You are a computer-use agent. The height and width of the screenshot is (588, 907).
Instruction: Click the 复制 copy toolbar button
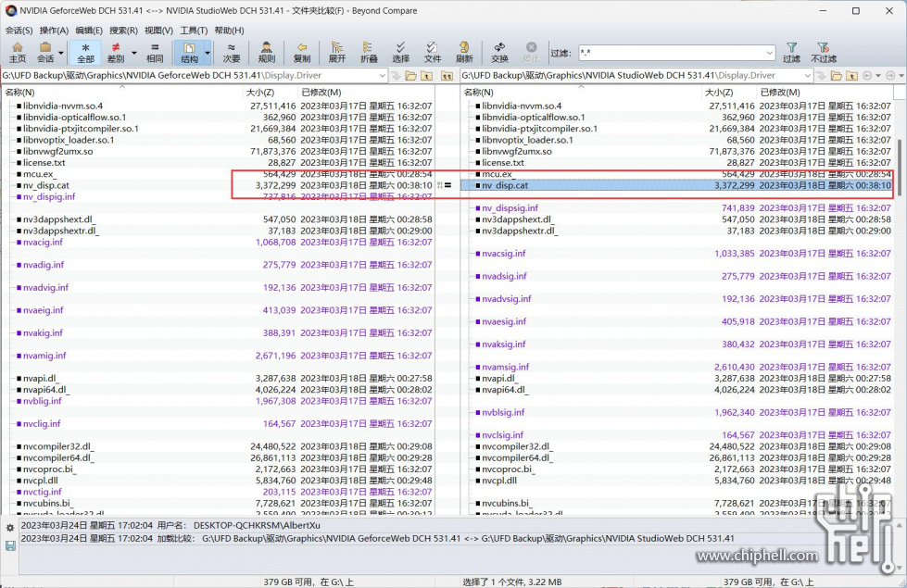point(301,53)
